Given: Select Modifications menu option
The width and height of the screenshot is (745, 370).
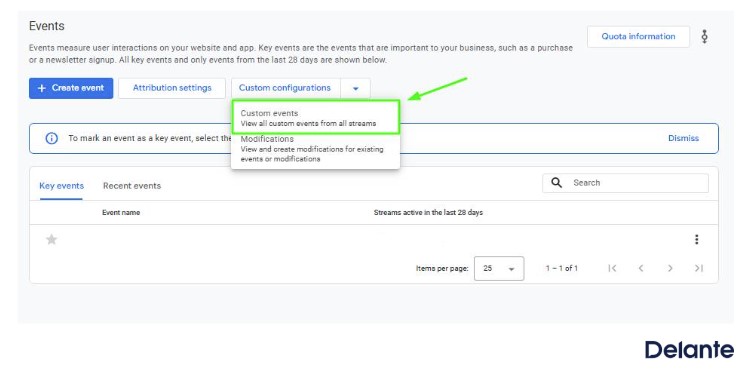Looking at the screenshot, I should point(315,149).
